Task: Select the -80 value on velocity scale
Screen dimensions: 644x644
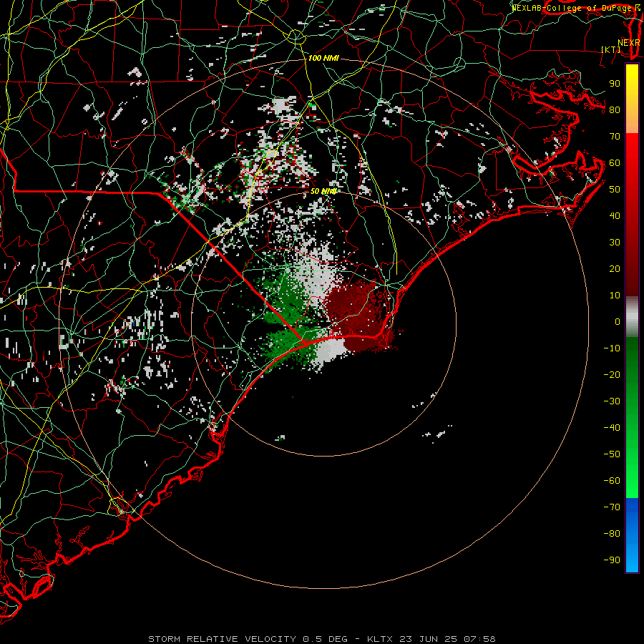Action: point(612,534)
